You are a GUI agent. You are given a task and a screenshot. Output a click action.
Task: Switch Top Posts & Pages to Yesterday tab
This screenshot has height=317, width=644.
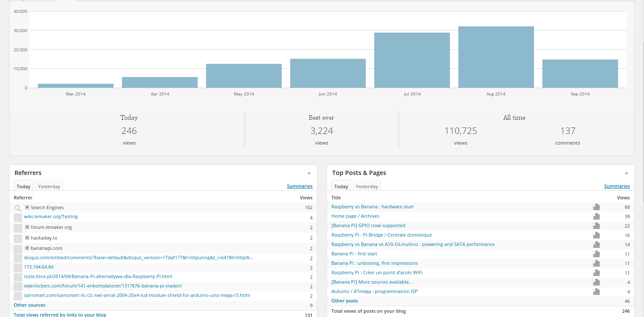pos(367,187)
